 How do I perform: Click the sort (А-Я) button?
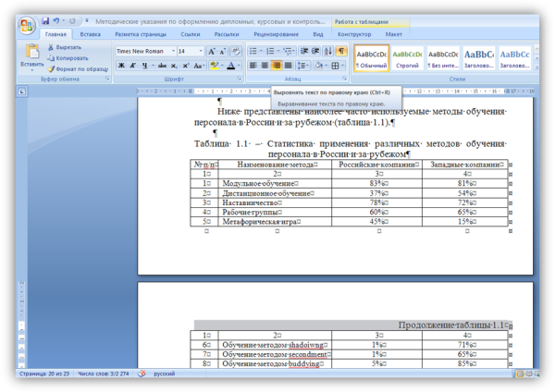(x=329, y=51)
